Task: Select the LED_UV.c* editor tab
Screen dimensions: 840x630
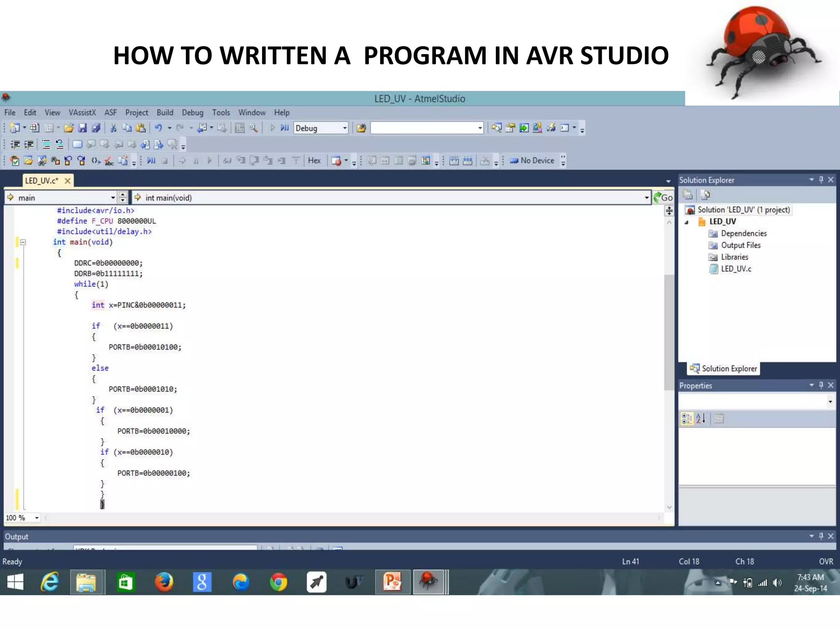Action: pos(42,180)
